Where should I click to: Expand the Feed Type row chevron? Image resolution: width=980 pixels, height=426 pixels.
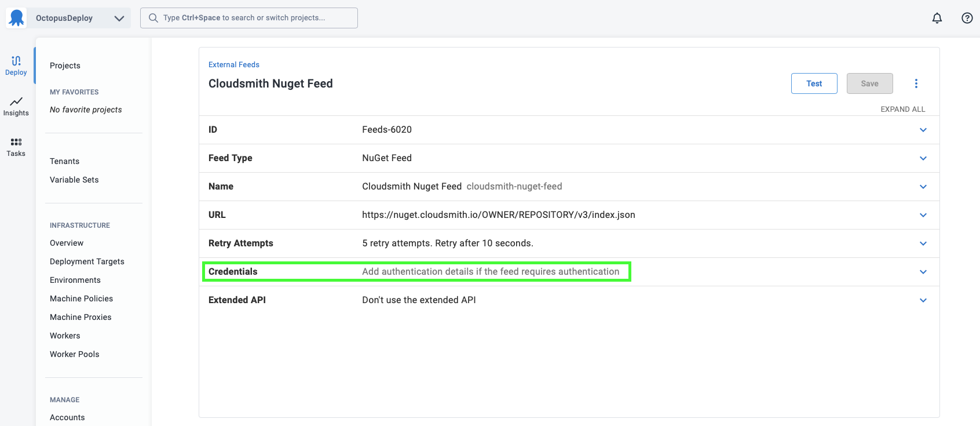click(923, 158)
